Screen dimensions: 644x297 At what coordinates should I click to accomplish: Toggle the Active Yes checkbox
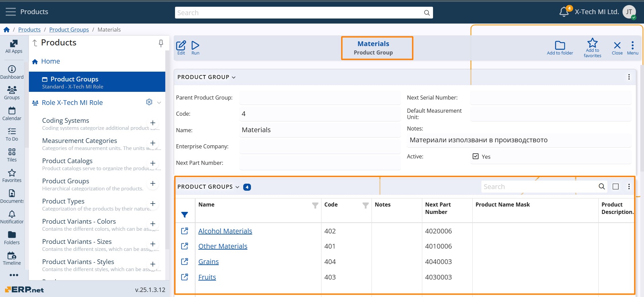pos(475,156)
